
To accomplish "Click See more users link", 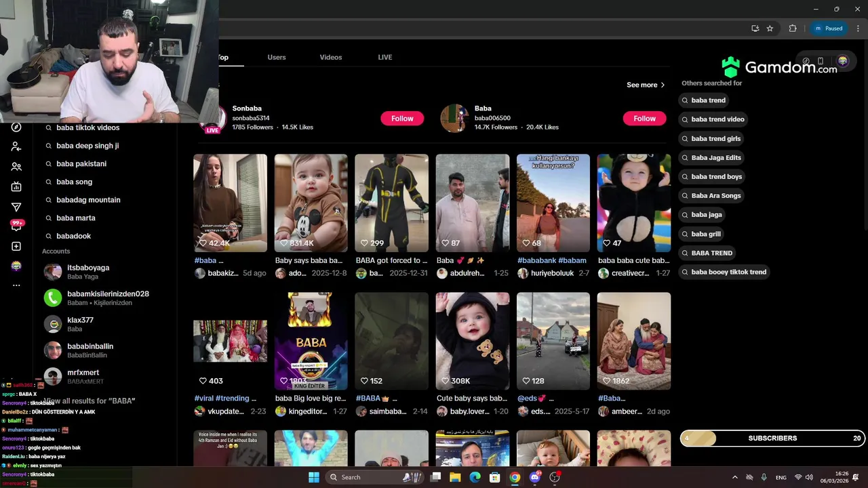I will click(x=646, y=85).
